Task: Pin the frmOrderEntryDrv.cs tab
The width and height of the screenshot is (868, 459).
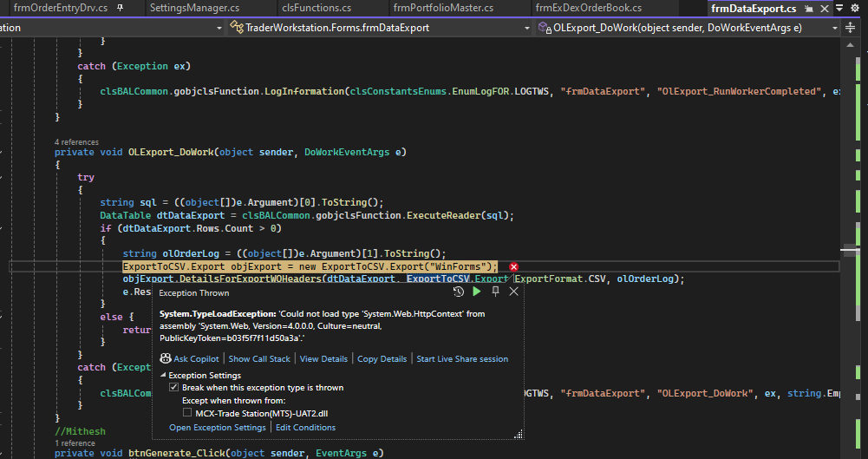Action: [119, 8]
